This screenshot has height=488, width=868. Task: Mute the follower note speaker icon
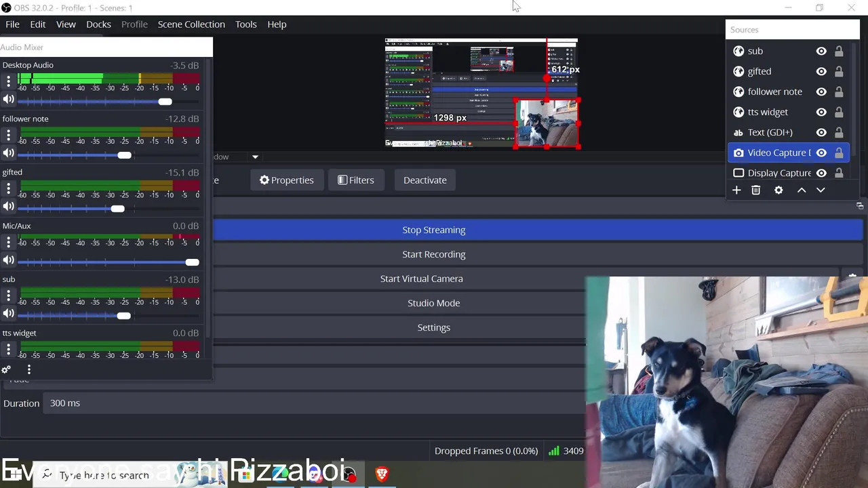point(9,152)
